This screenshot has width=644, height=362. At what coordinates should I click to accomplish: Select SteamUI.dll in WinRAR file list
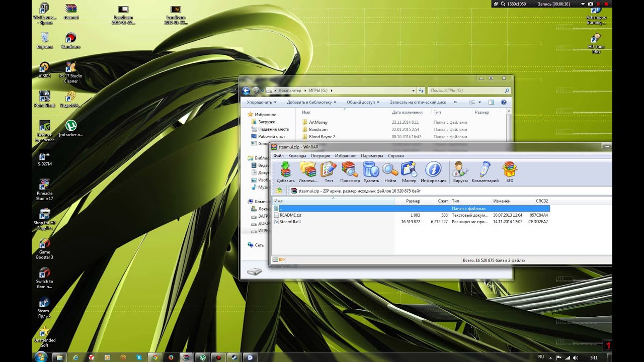pyautogui.click(x=290, y=222)
